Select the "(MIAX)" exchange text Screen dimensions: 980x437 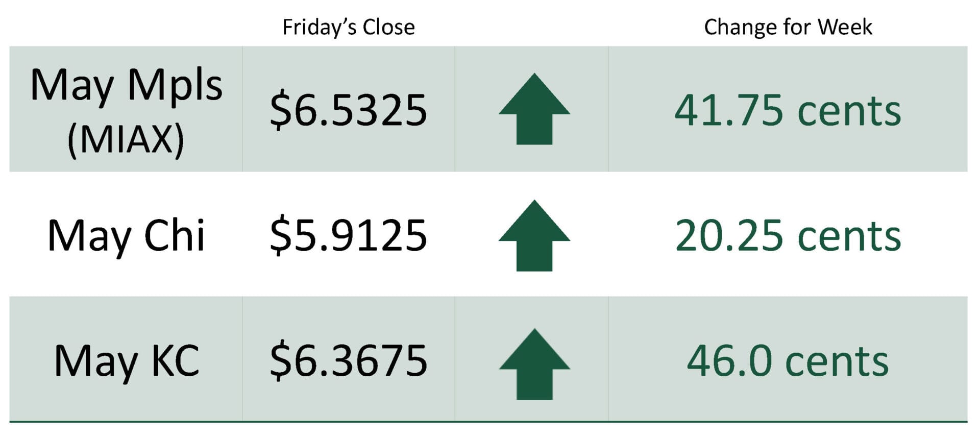pyautogui.click(x=126, y=139)
